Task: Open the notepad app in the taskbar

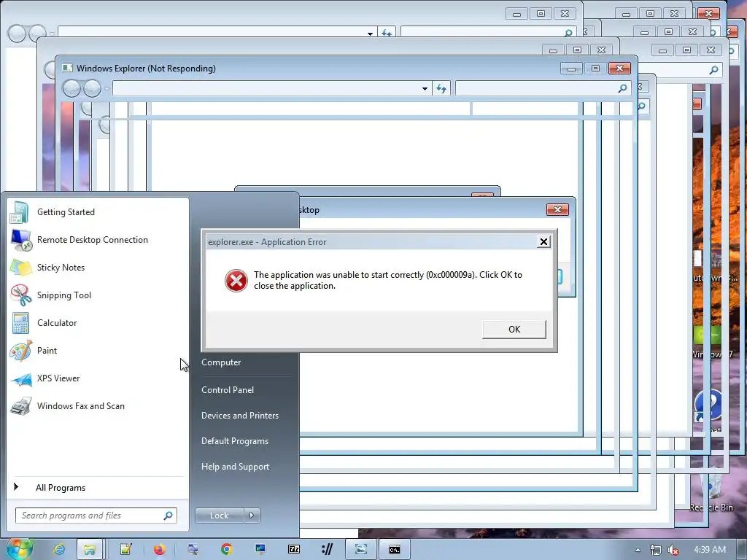Action: click(125, 550)
